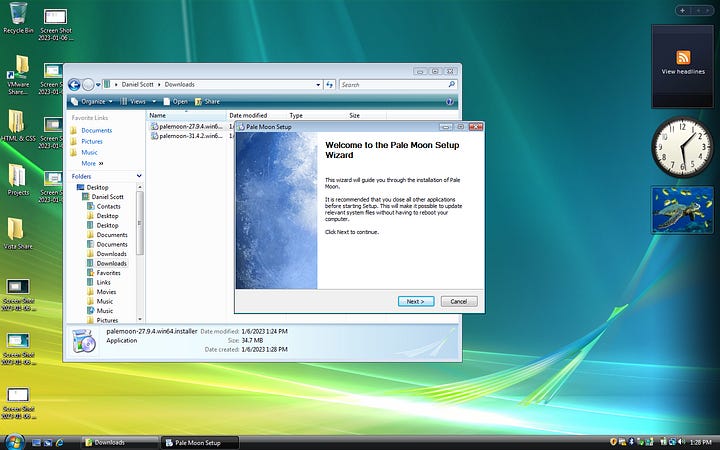Image resolution: width=720 pixels, height=450 pixels.
Task: Click More » under Favorite Links
Action: [x=92, y=163]
